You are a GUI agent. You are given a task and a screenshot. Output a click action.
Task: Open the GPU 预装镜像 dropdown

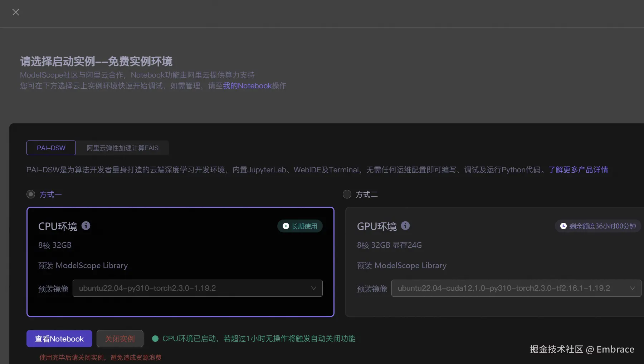point(516,288)
